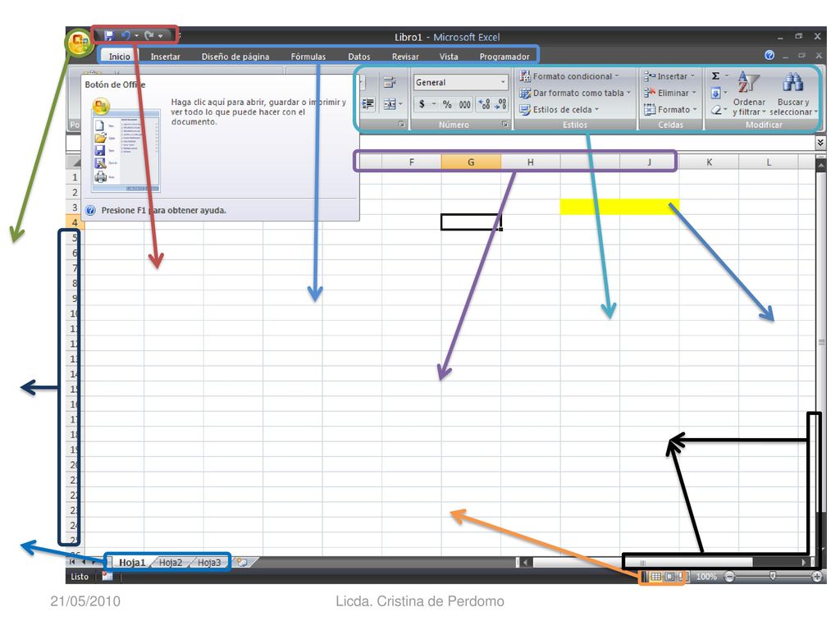Image resolution: width=840 pixels, height=630 pixels.
Task: Click Clear eraser icon in Modificar
Action: coord(715,110)
